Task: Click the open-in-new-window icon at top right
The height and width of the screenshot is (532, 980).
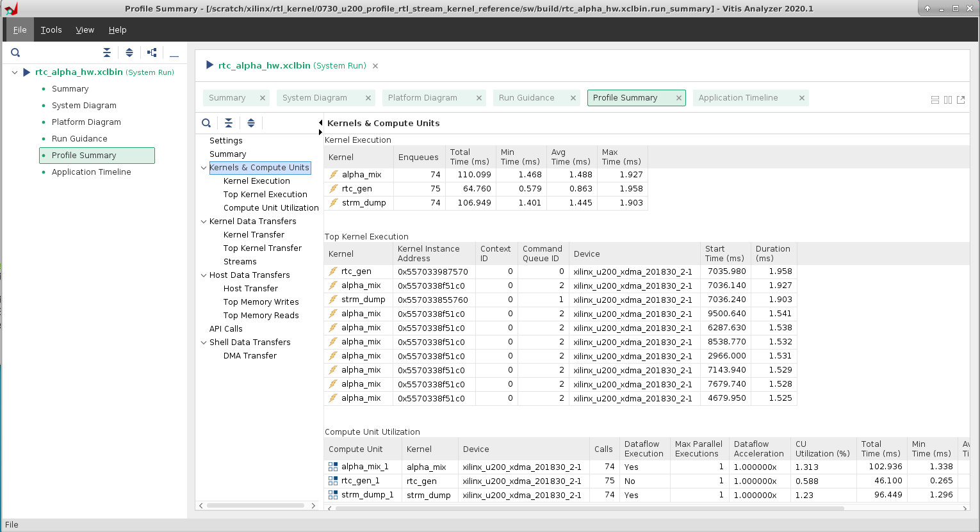Action: [961, 100]
